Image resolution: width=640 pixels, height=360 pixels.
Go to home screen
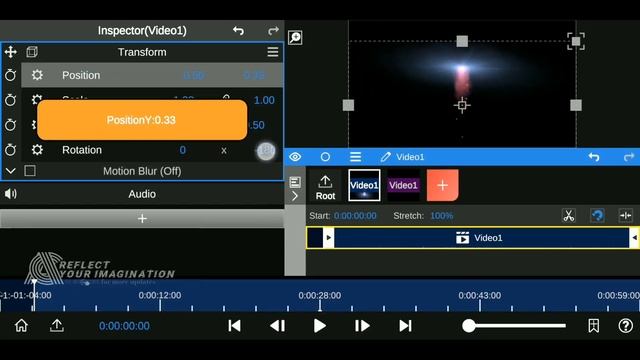click(x=21, y=326)
